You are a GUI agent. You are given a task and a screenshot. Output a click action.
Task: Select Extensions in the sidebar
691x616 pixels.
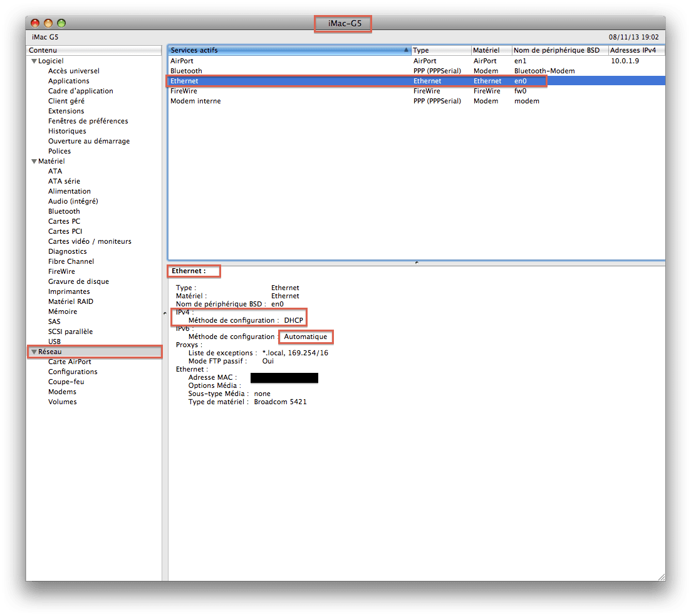[66, 111]
